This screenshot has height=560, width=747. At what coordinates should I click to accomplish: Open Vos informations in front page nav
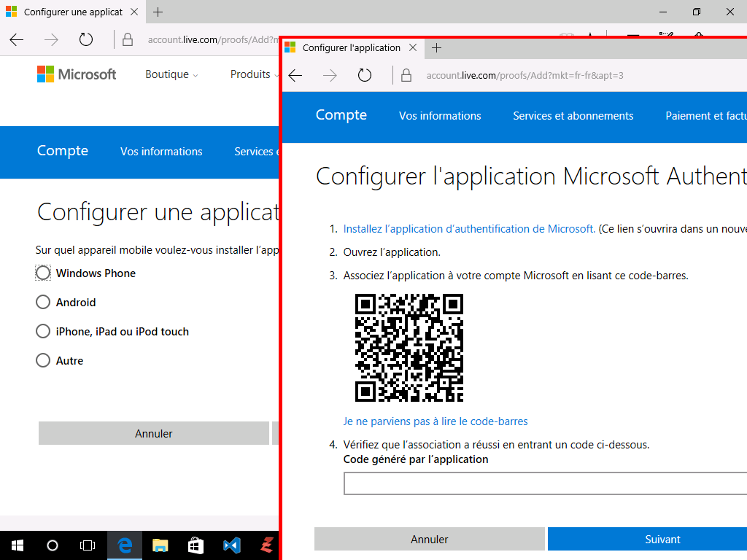[x=440, y=116]
